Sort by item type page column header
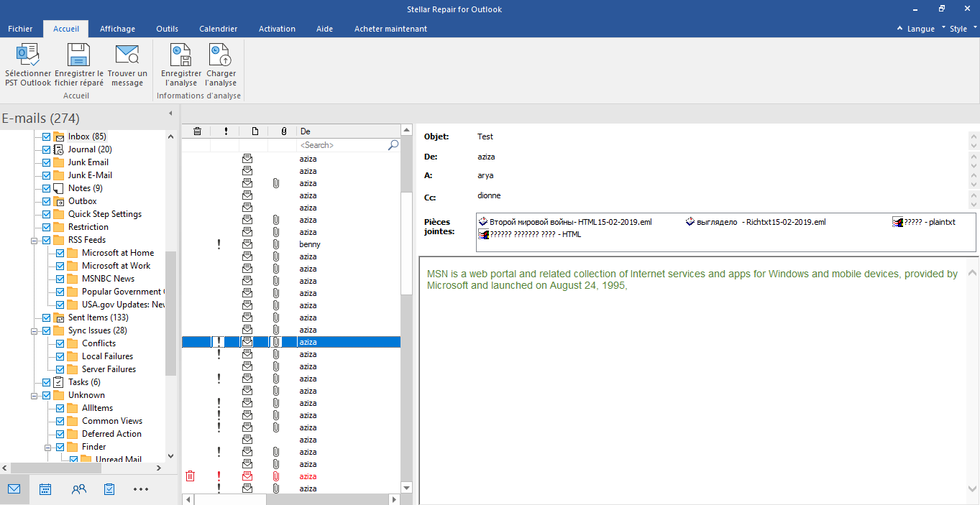Image resolution: width=980 pixels, height=505 pixels. (x=255, y=131)
